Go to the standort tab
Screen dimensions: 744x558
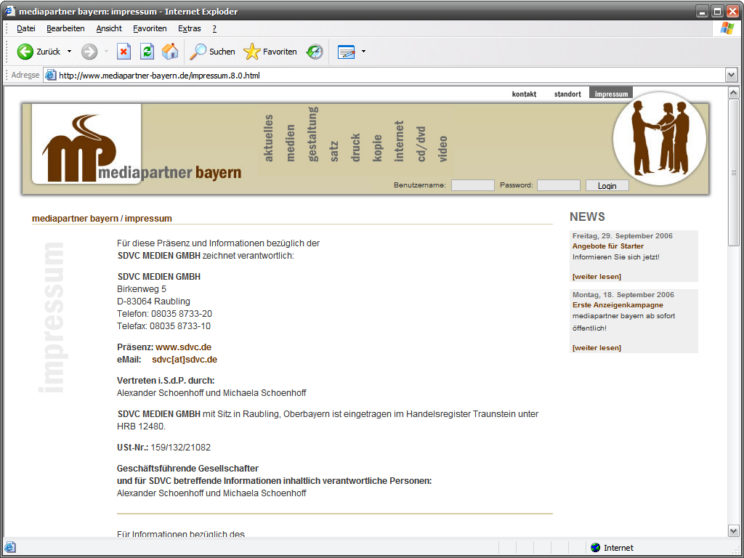pyautogui.click(x=567, y=94)
